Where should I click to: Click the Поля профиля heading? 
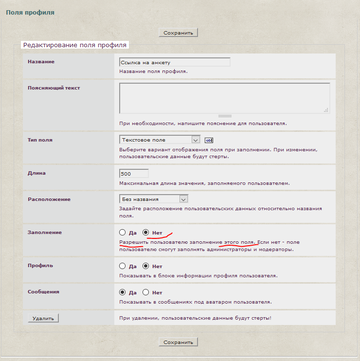30,13
